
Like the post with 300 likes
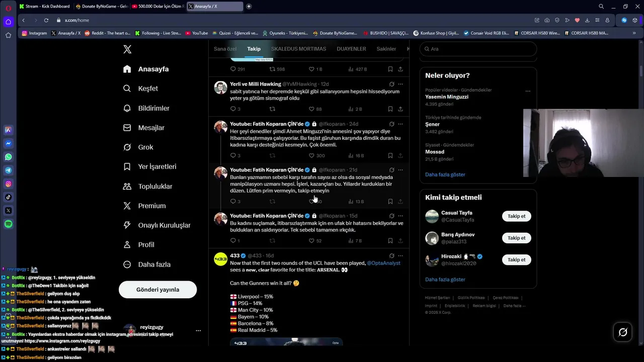311,156
